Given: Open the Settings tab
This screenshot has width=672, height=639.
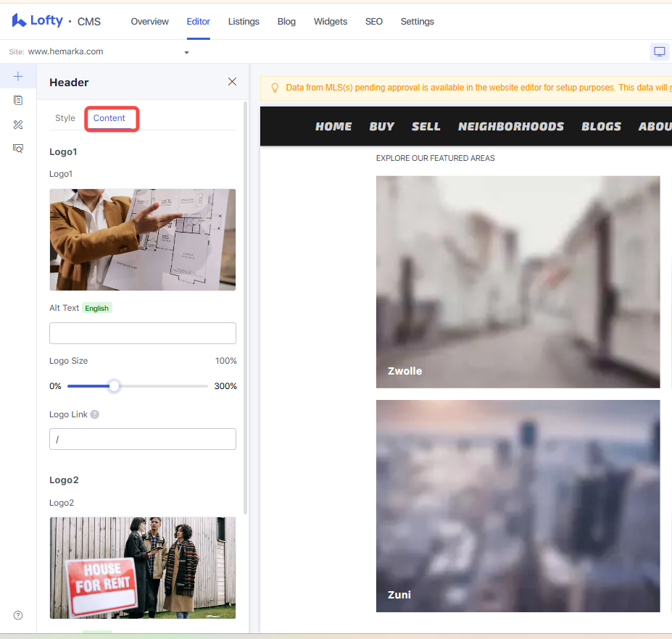Looking at the screenshot, I should [417, 22].
